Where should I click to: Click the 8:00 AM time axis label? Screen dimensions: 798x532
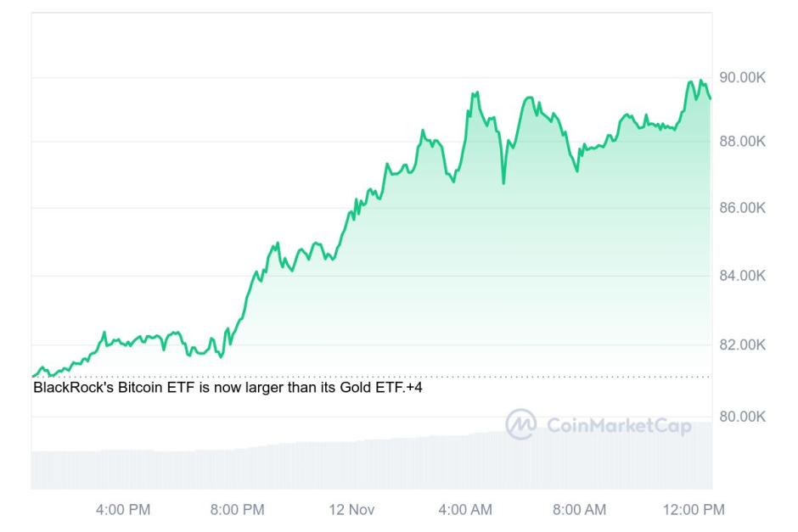point(579,510)
